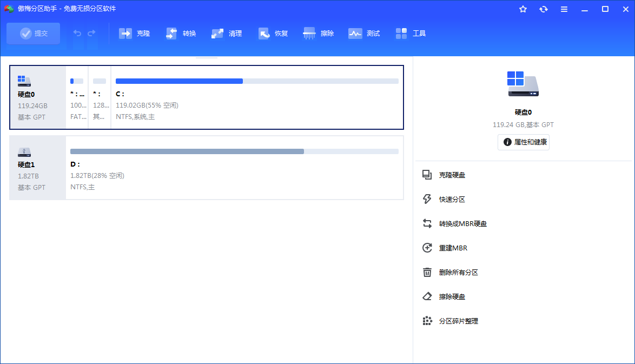Click the star favorite icon in title bar

coord(522,9)
